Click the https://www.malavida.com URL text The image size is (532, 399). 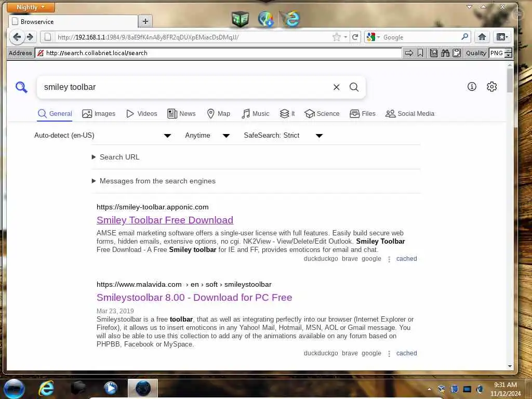click(139, 284)
